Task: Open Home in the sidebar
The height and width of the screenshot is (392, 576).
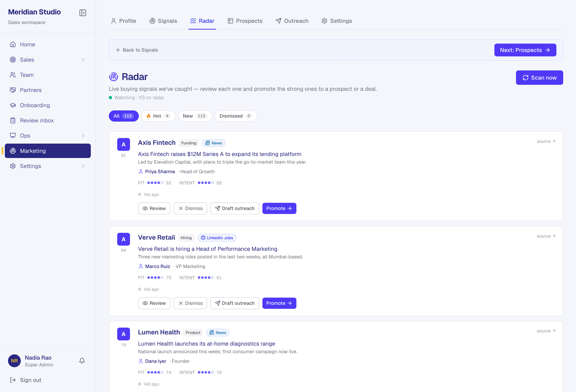Action: click(x=48, y=44)
